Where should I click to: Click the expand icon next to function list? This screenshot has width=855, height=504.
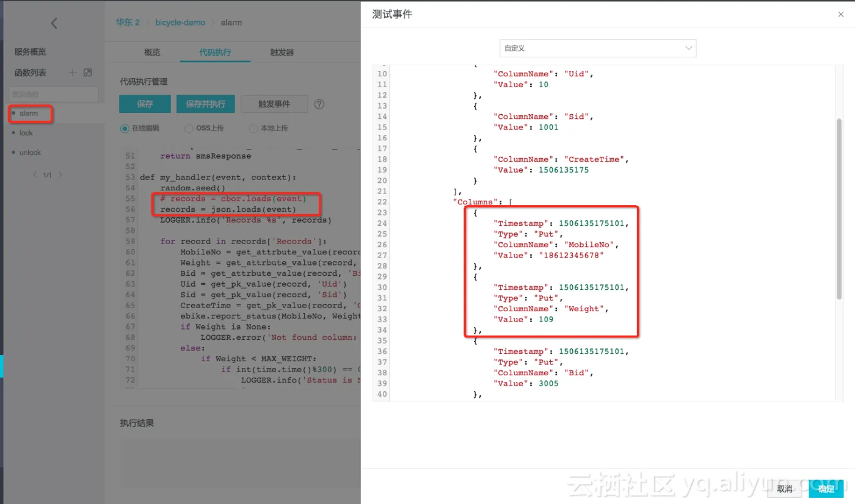[x=87, y=73]
